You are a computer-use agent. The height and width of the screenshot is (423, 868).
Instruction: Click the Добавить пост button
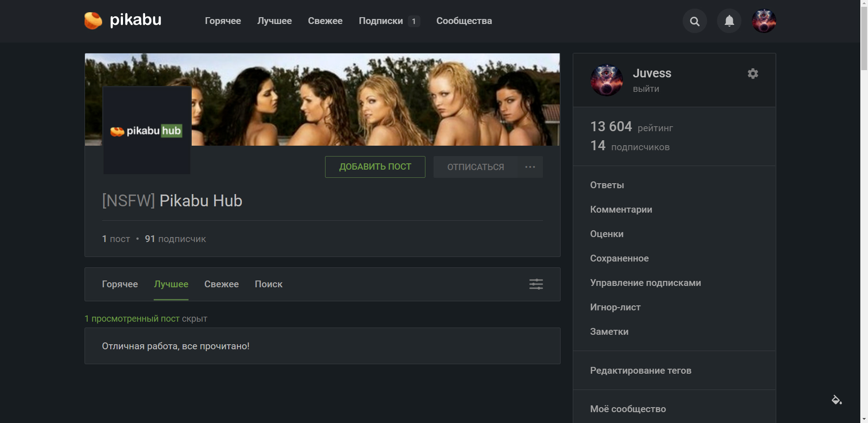(x=375, y=167)
